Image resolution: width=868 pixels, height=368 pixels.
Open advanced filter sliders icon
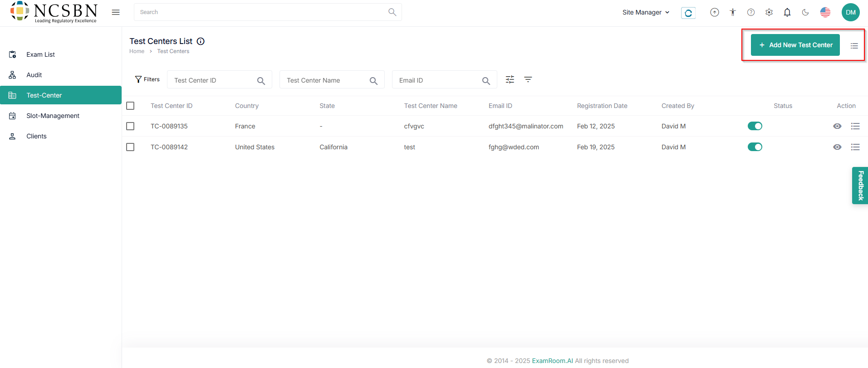510,79
